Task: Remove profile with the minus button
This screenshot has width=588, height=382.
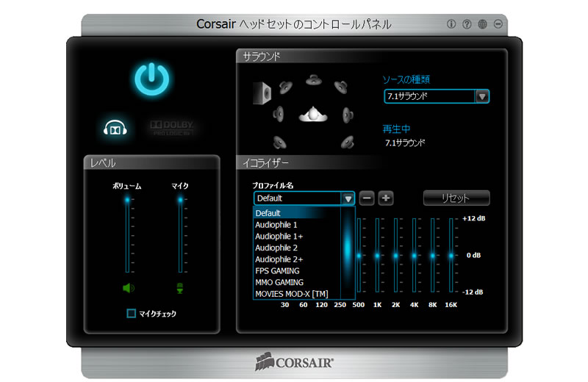Action: click(367, 198)
